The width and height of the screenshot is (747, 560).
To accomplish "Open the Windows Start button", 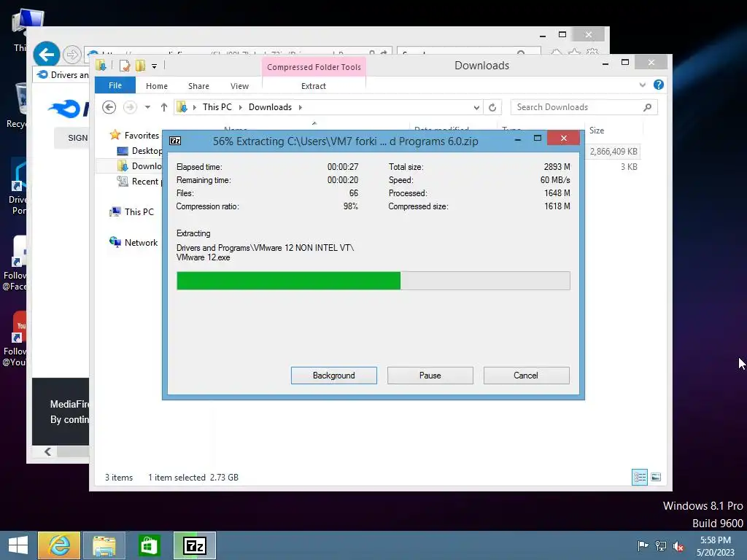I will [18, 545].
